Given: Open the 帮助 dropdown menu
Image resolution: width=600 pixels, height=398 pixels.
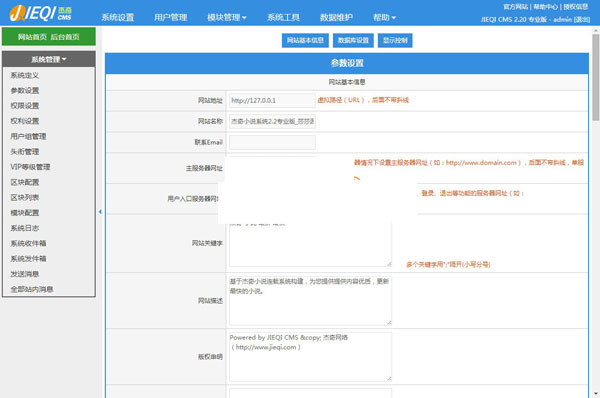Looking at the screenshot, I should pyautogui.click(x=384, y=17).
